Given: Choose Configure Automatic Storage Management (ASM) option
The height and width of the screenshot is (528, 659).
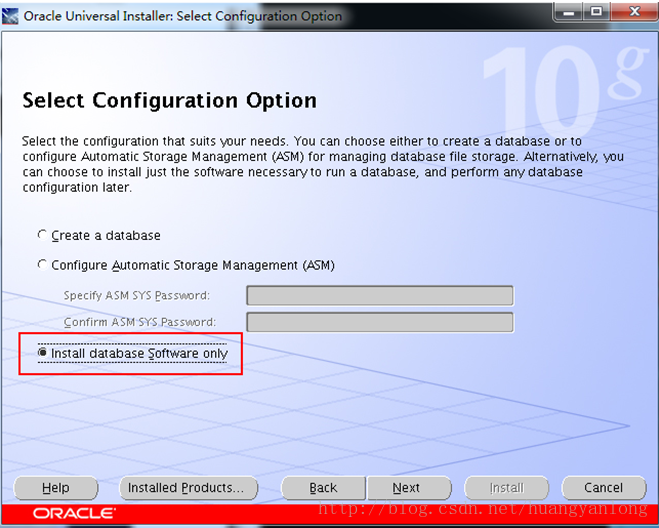Looking at the screenshot, I should [42, 265].
